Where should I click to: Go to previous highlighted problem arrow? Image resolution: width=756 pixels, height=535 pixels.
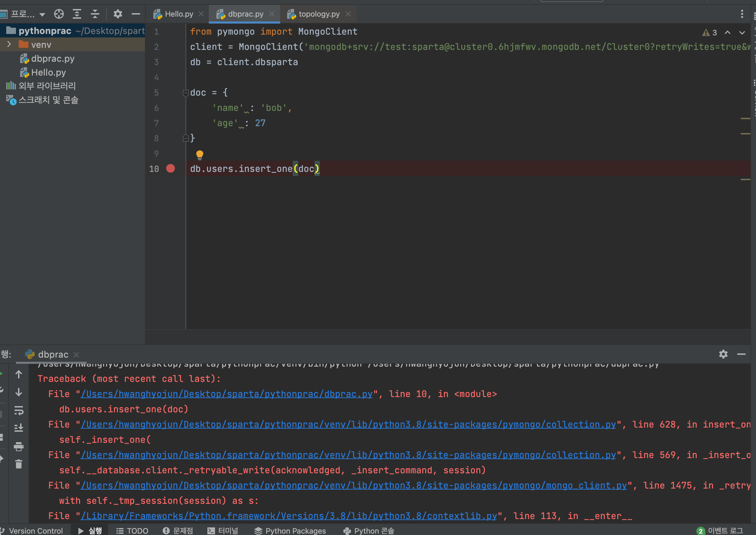pyautogui.click(x=728, y=33)
